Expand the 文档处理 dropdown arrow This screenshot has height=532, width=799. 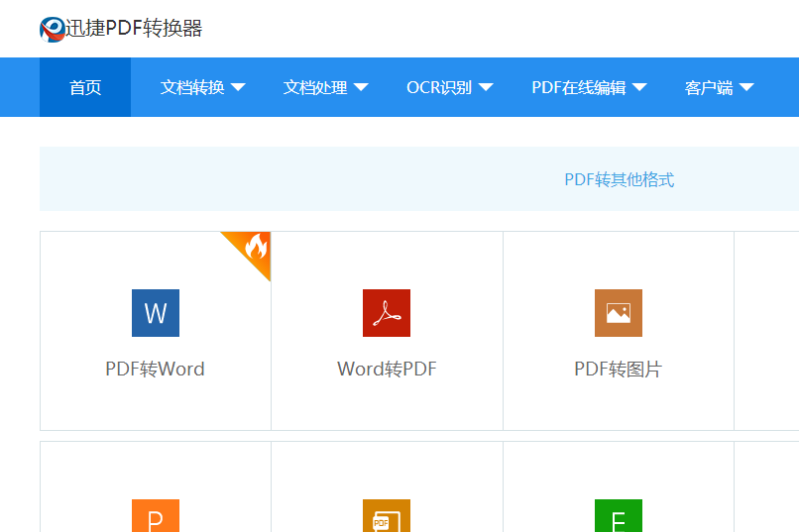click(x=361, y=87)
